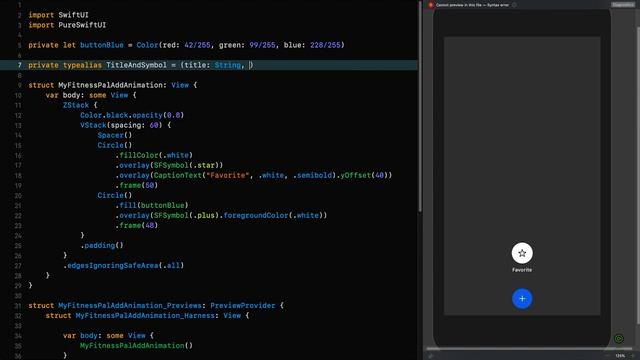This screenshot has width=640, height=360.
Task: Click the 'Spacer()' line
Action: pos(115,135)
